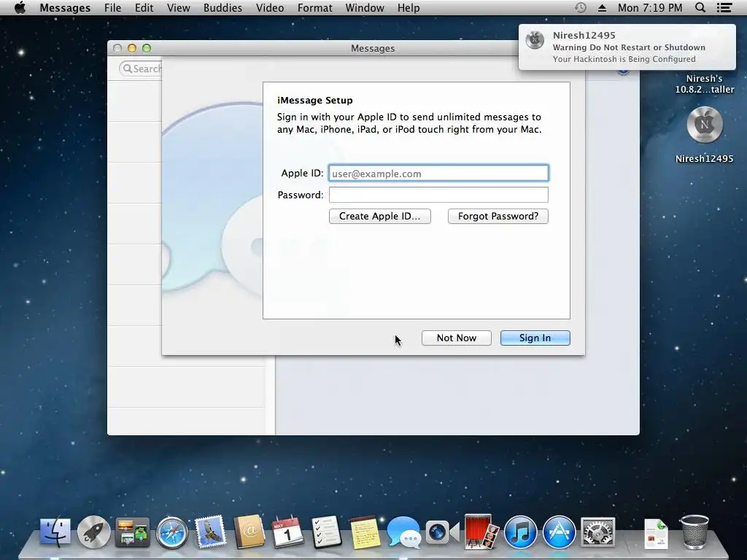747x560 pixels.
Task: Launch FaceTime camera icon in dock
Action: point(442,532)
